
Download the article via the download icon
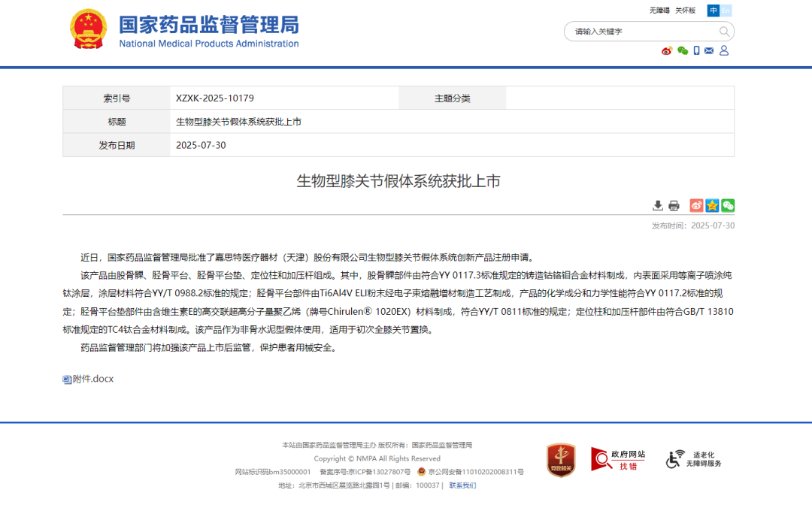pos(658,206)
